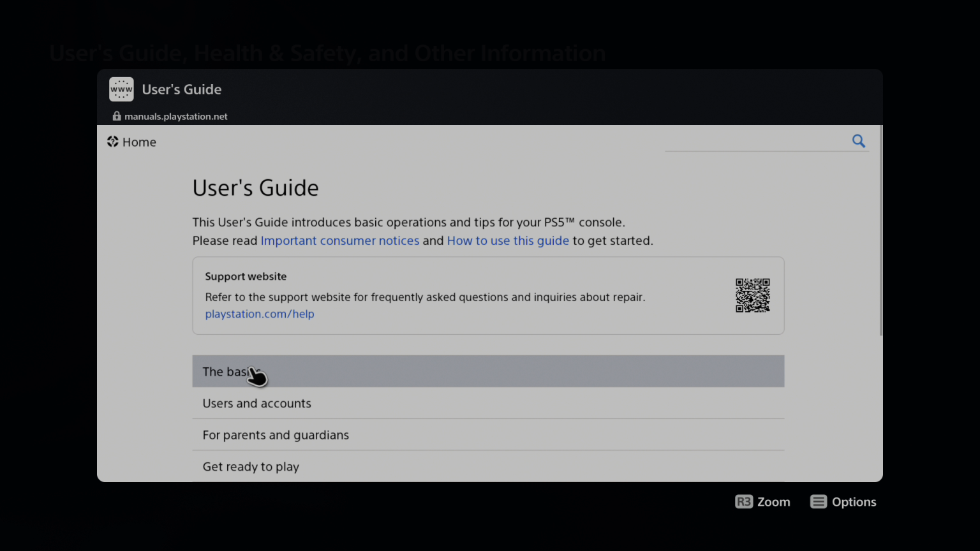Click the right-side scrollbar
The height and width of the screenshot is (551, 980).
(880, 230)
